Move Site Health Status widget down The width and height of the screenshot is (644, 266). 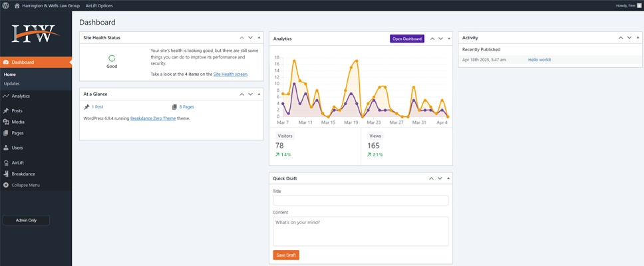click(x=251, y=37)
